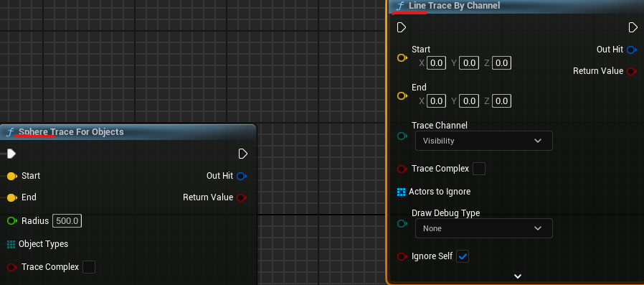Click the Sphere Trace output execution pin
This screenshot has width=644, height=285.
point(243,154)
